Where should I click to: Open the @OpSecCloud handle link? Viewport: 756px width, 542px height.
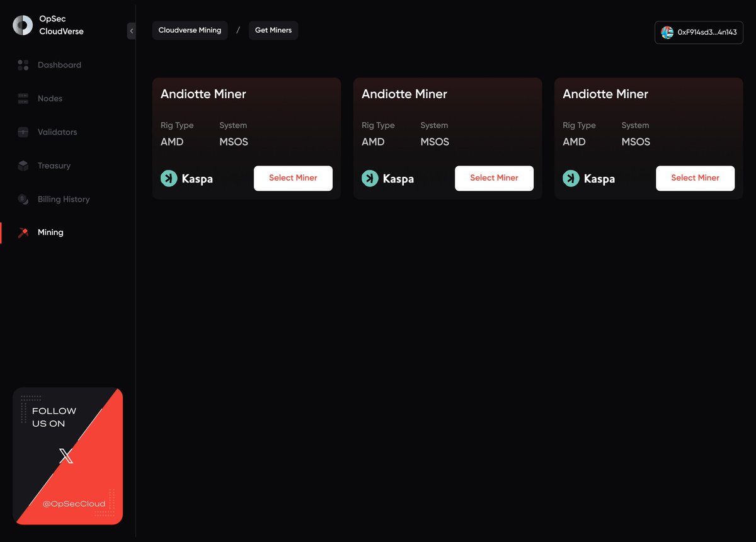pos(74,504)
